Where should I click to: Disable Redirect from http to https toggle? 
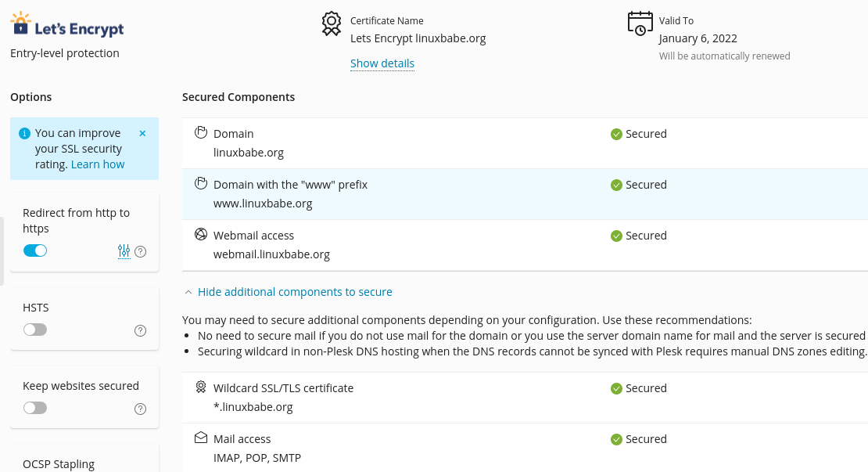tap(35, 250)
